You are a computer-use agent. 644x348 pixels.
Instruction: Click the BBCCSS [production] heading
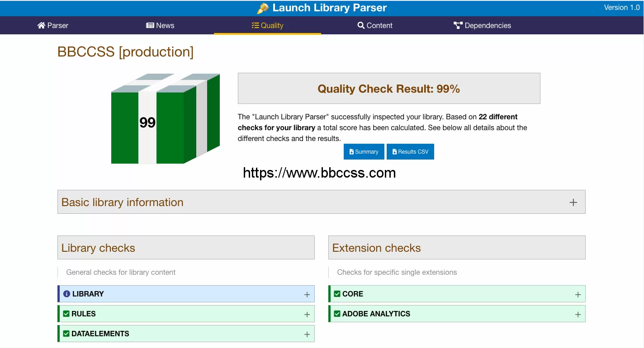[x=125, y=52]
